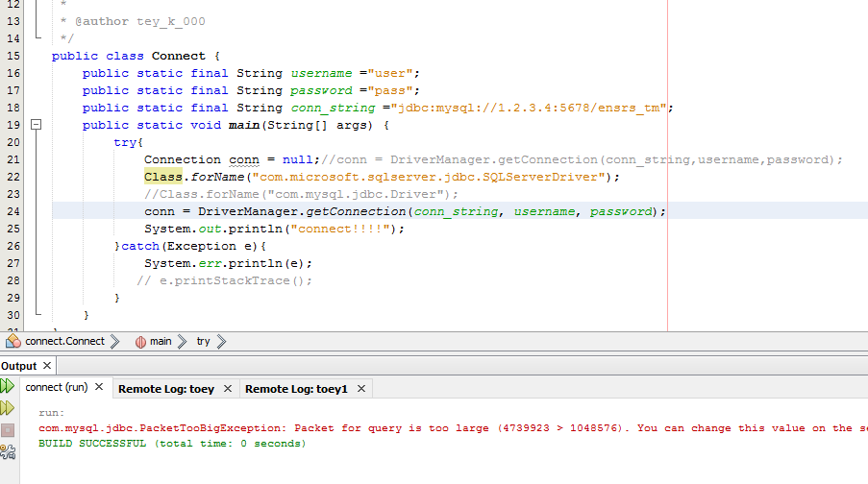Image resolution: width=868 pixels, height=484 pixels.
Task: Click the "connect!!!!" string literal
Action: (x=340, y=229)
